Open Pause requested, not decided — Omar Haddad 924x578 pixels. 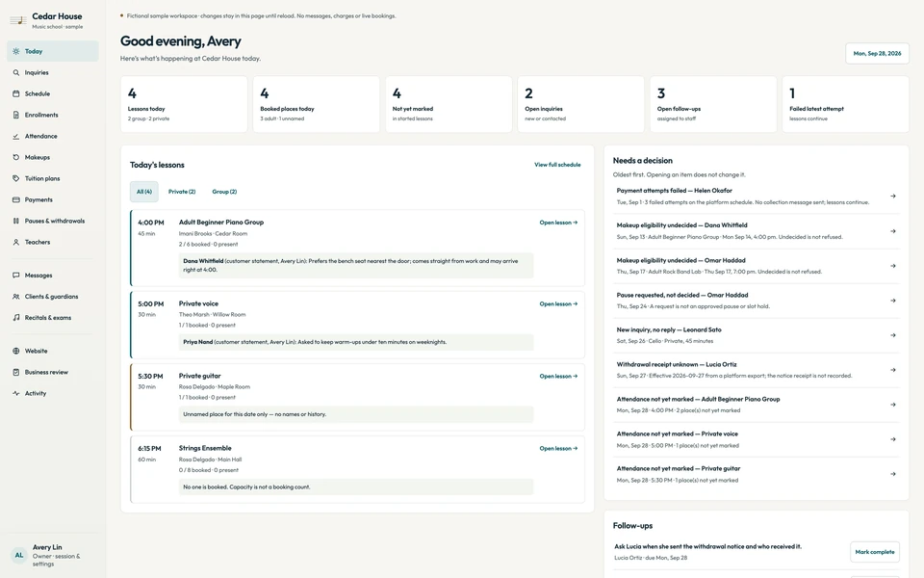[757, 301]
